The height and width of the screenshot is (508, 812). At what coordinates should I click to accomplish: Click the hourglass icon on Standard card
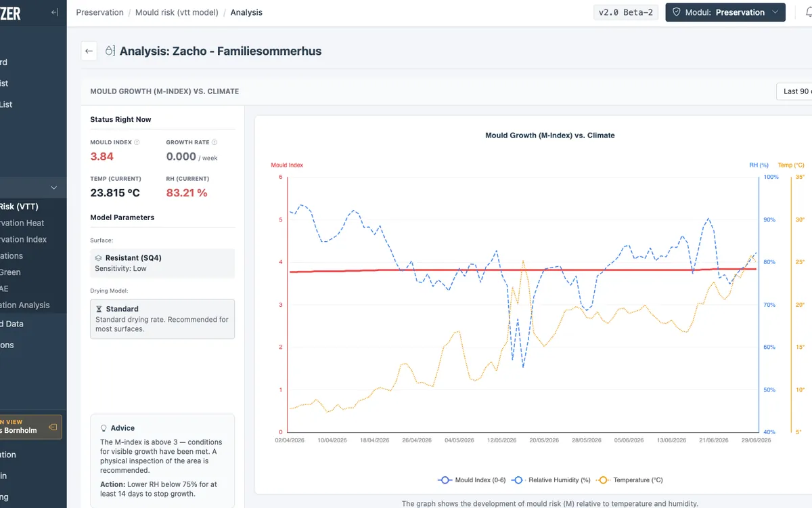point(99,309)
